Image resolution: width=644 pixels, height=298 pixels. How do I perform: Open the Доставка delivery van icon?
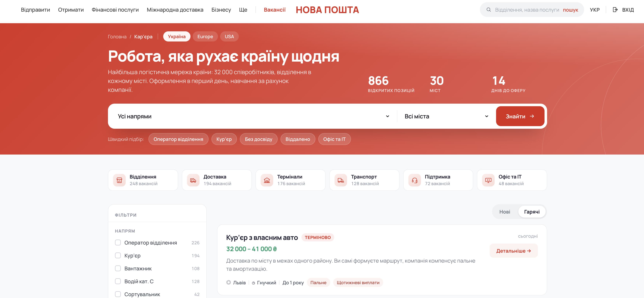click(x=193, y=180)
